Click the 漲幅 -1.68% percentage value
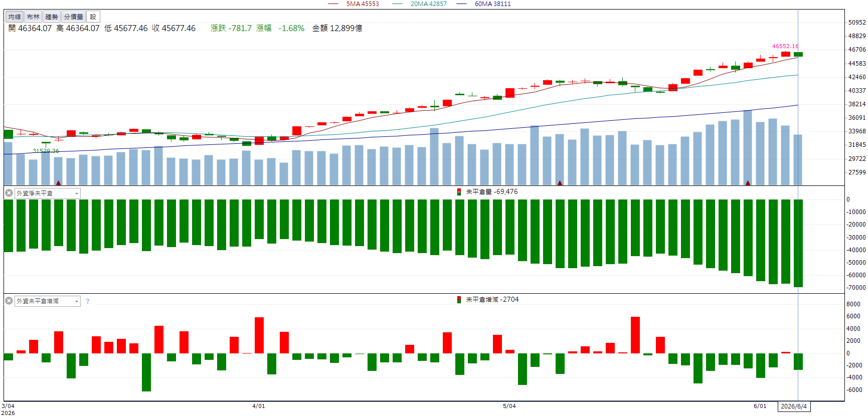This screenshot has height=416, width=868. [280, 29]
